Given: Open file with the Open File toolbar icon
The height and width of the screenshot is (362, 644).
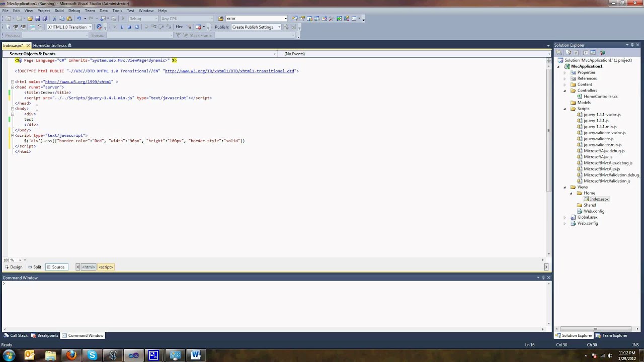Looking at the screenshot, I should [30, 19].
